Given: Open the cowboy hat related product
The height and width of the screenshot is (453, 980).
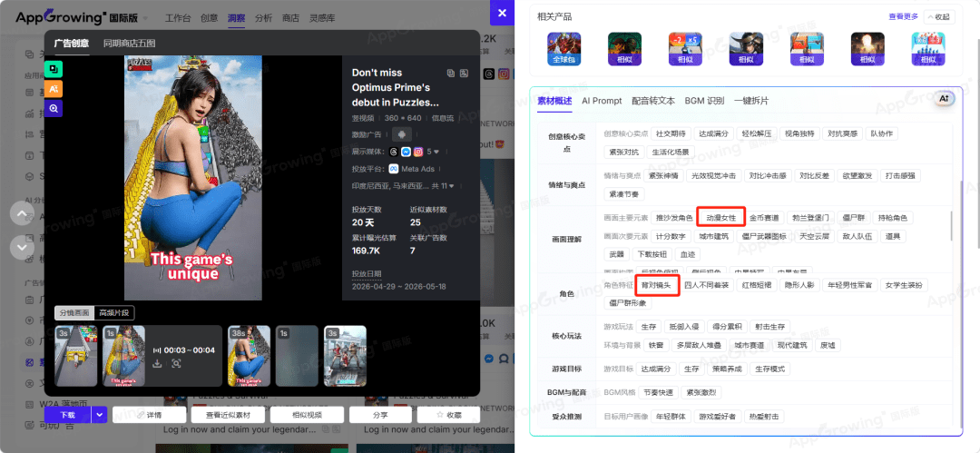Looking at the screenshot, I should (x=746, y=49).
